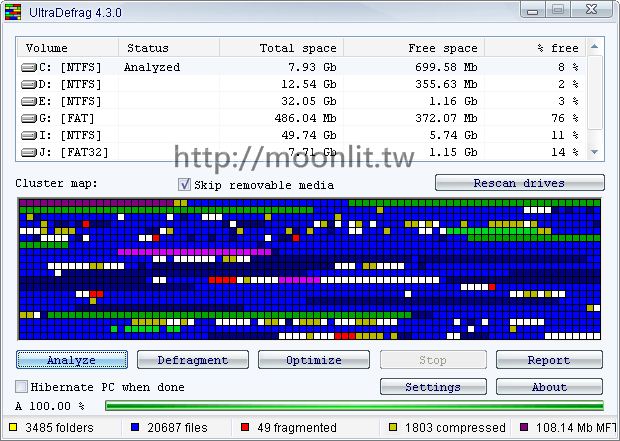Click volume list scroll down arrow
Viewport: 620px width, 441px height.
click(594, 152)
